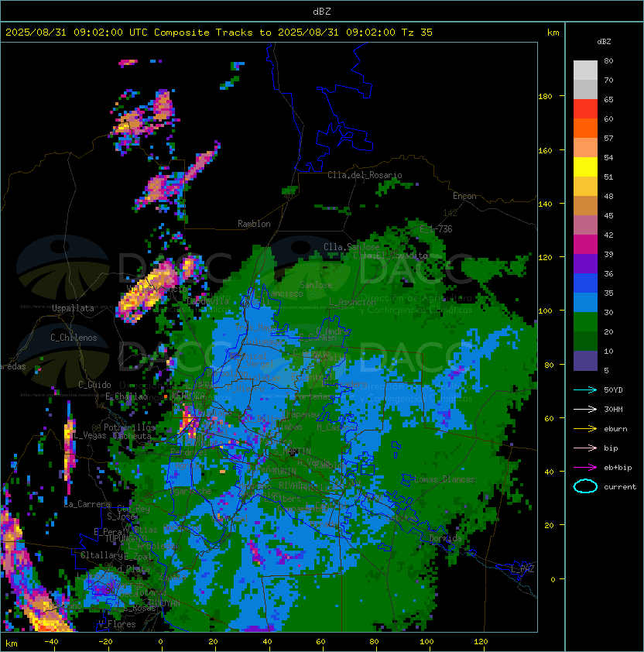Select the 'Dormida' place label
The width and height of the screenshot is (644, 652).
point(445,538)
